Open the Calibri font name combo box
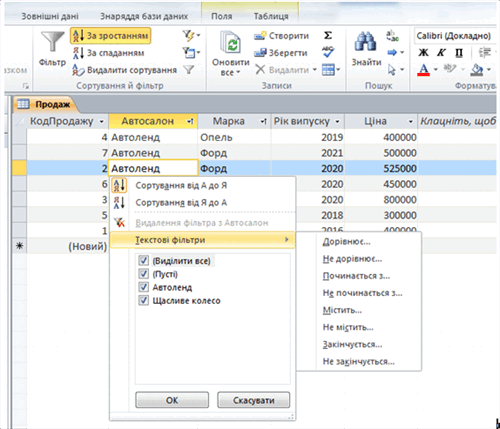This screenshot has height=429, width=500. (455, 36)
